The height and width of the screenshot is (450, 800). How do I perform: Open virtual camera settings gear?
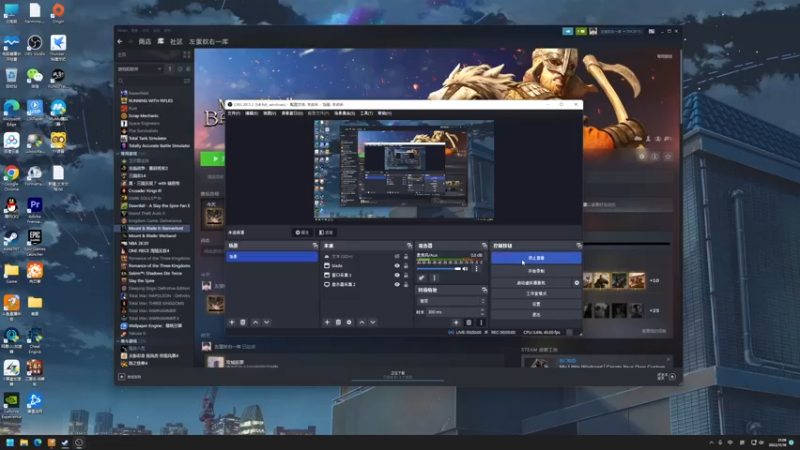577,283
